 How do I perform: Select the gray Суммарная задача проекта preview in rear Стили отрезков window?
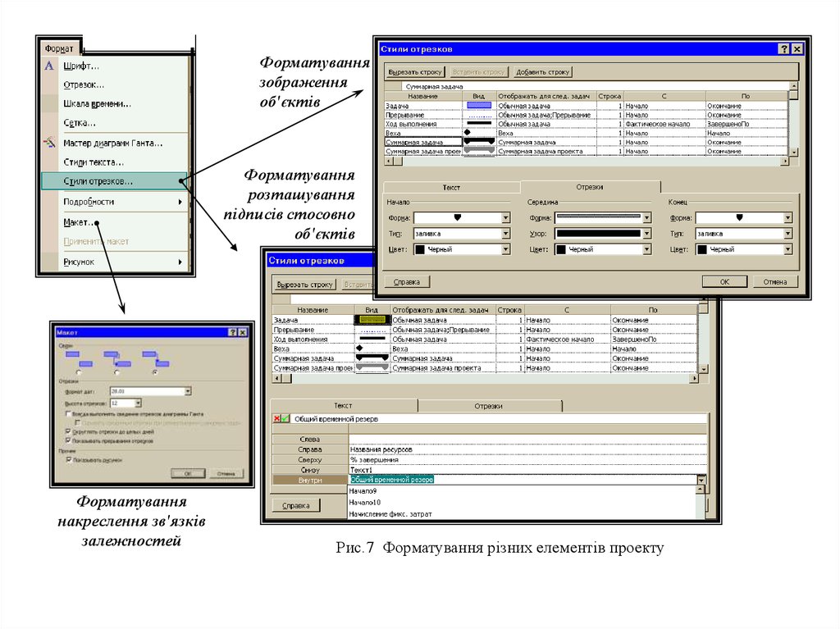(372, 367)
